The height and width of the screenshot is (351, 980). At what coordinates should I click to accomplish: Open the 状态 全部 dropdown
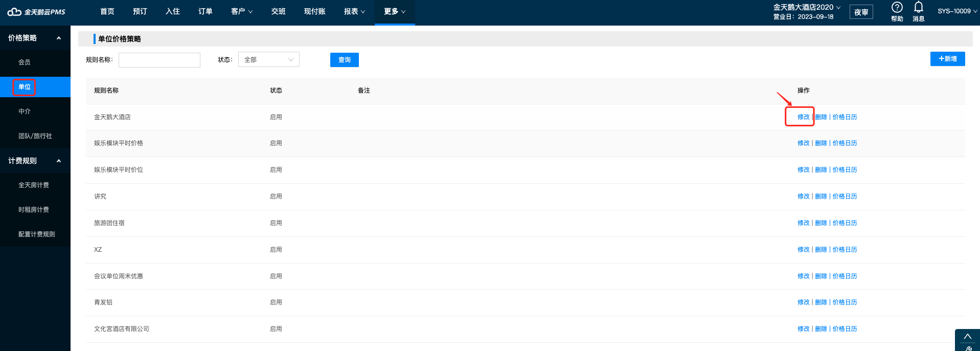[269, 59]
